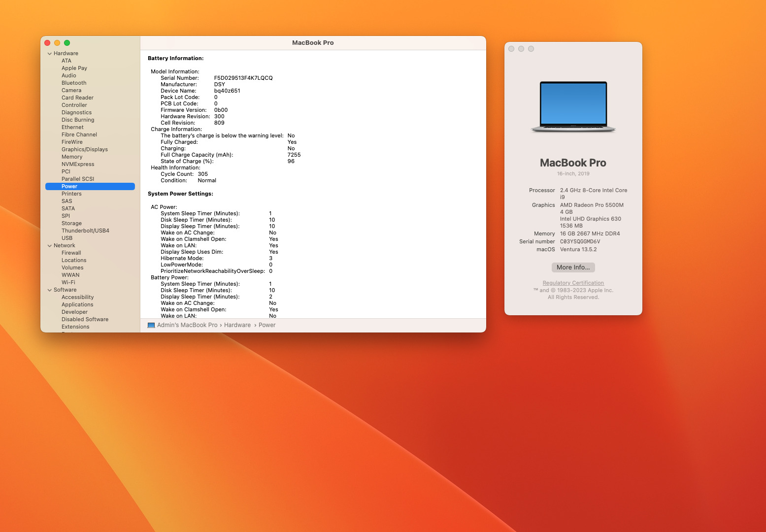The height and width of the screenshot is (532, 766).
Task: Click the MacBook Pro laptop image
Action: (573, 107)
